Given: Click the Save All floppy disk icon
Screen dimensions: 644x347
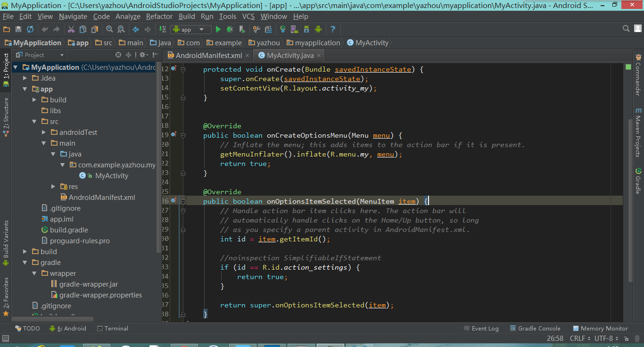Looking at the screenshot, I should point(18,29).
